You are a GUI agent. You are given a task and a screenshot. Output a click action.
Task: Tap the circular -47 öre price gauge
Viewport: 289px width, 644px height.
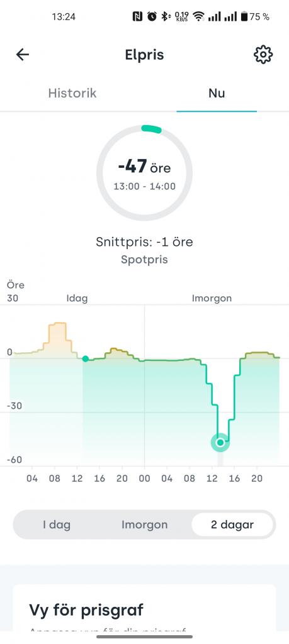click(x=144, y=173)
